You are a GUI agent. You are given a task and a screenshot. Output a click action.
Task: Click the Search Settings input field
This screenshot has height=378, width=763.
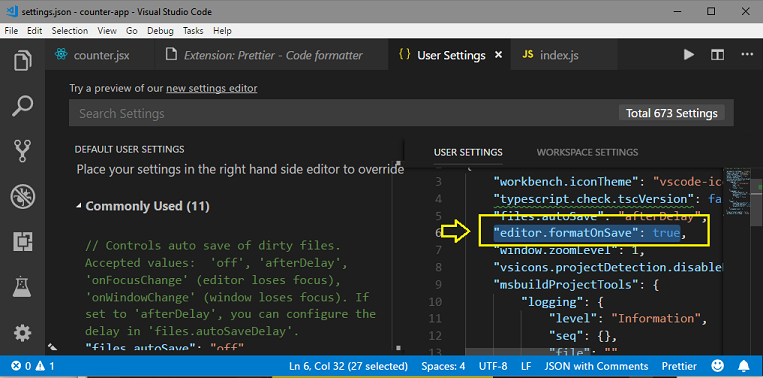(x=341, y=113)
